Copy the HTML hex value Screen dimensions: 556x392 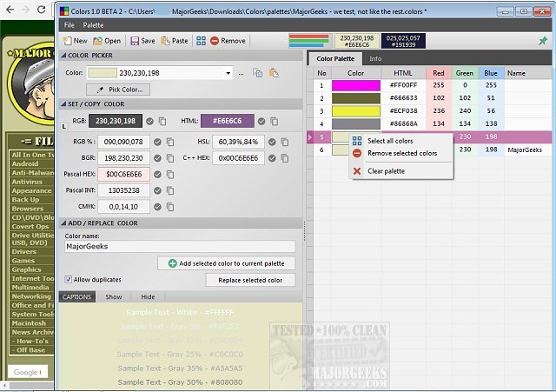tap(275, 122)
